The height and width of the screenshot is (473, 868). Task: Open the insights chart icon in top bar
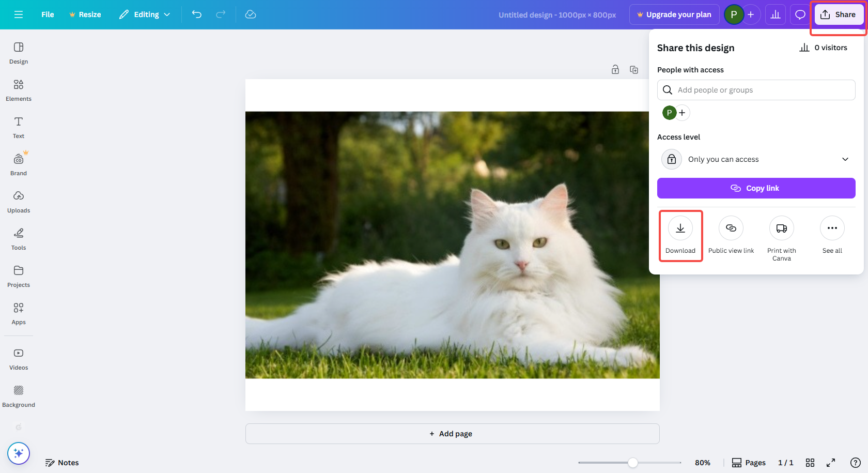click(x=776, y=14)
